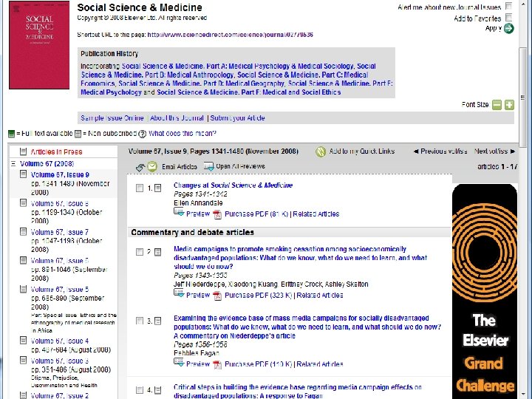
Task: Click the green Apply arrow icon
Action: tap(508, 29)
